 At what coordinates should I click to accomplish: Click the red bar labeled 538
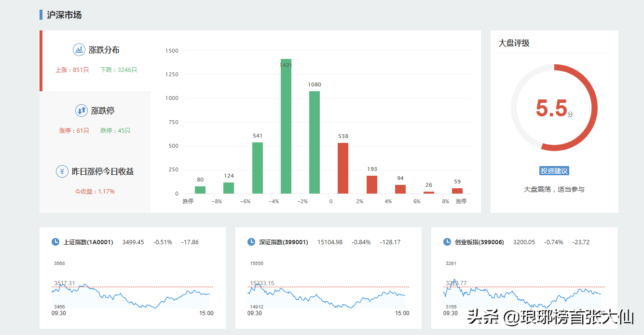[x=343, y=168]
